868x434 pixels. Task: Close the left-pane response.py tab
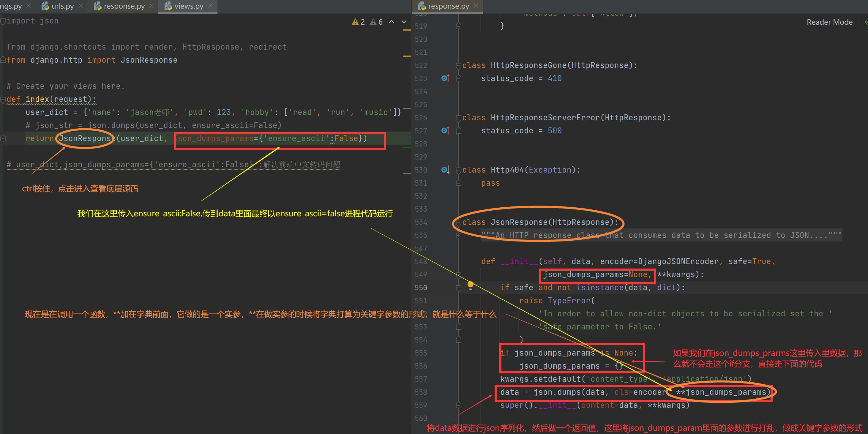pos(151,6)
